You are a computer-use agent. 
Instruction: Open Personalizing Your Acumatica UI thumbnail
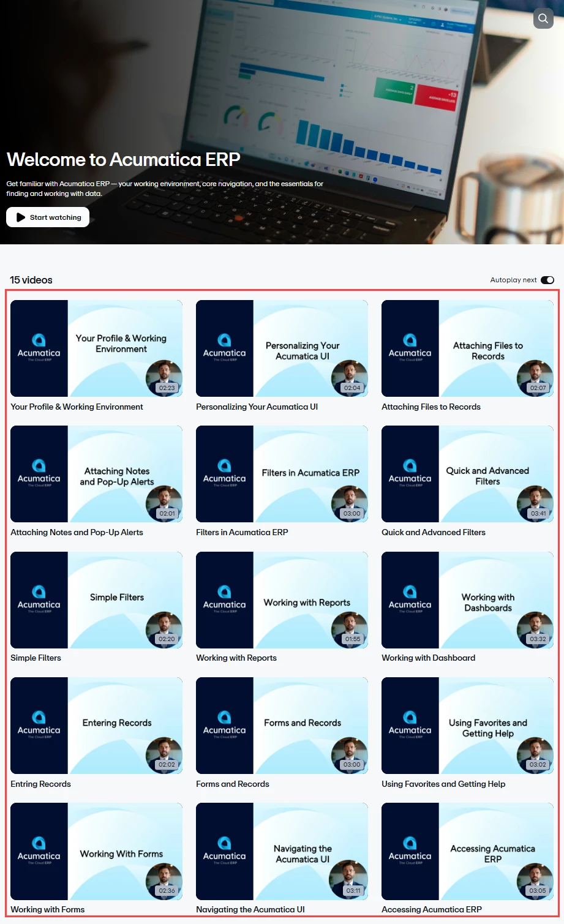(282, 348)
